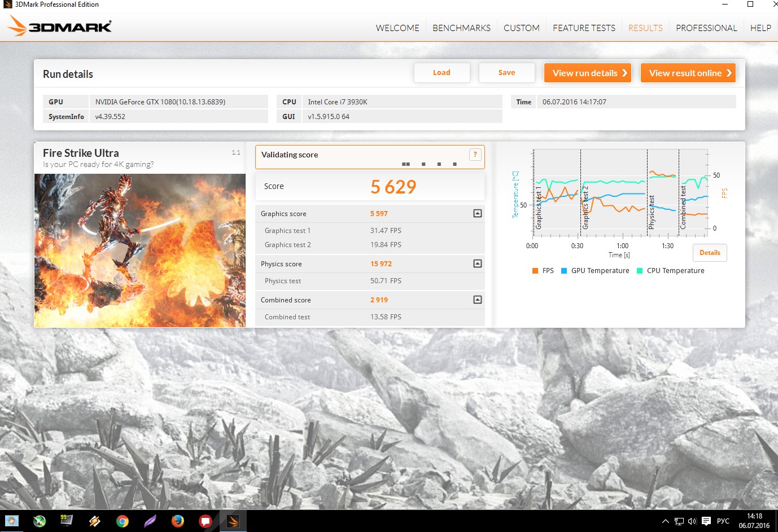The height and width of the screenshot is (532, 778).
Task: Open the Feature Tests tab
Action: point(584,28)
